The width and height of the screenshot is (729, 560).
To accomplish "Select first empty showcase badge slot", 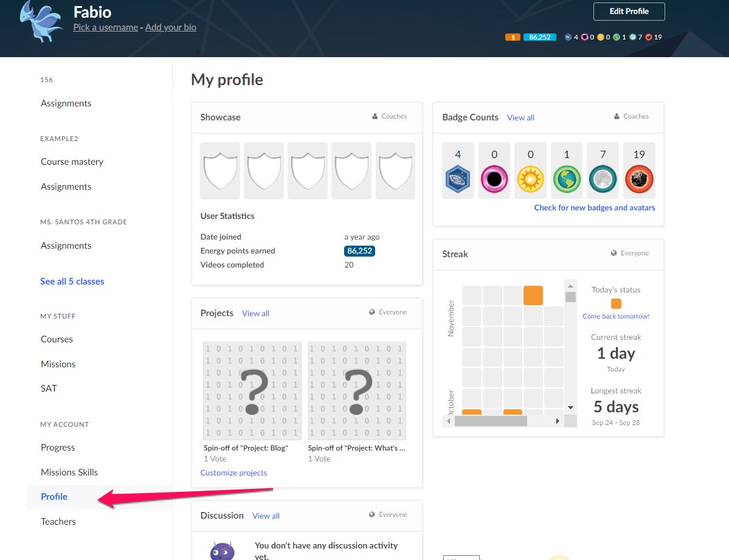I will click(220, 171).
